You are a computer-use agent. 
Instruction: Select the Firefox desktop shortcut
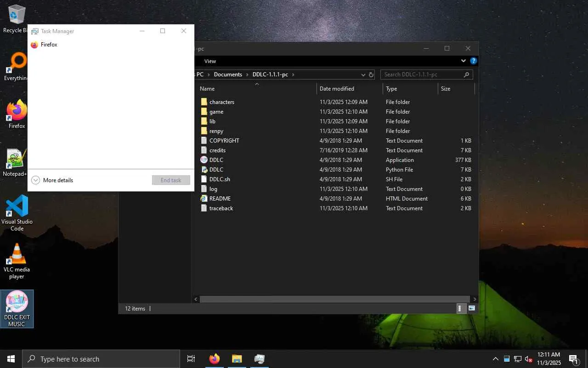[17, 114]
